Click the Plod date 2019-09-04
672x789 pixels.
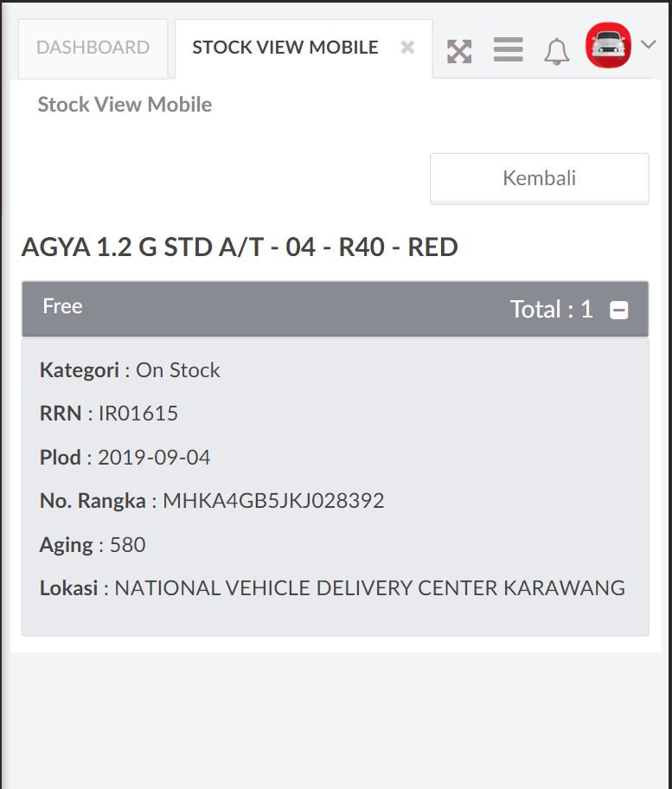pos(154,458)
